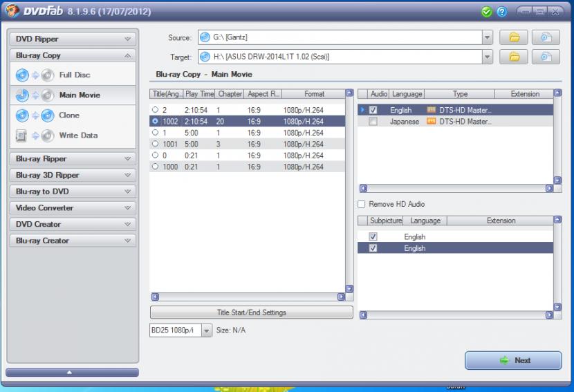574x392 pixels.
Task: Browse source folder with yellow folder icon
Action: (514, 37)
